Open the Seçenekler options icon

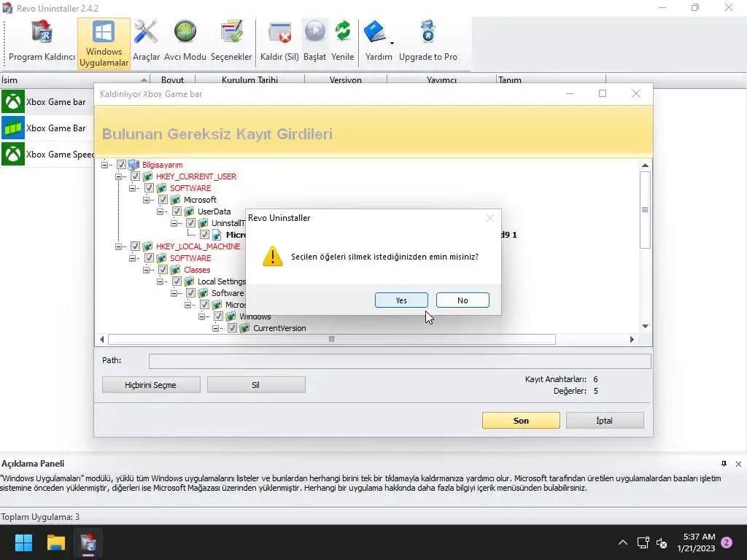[231, 42]
